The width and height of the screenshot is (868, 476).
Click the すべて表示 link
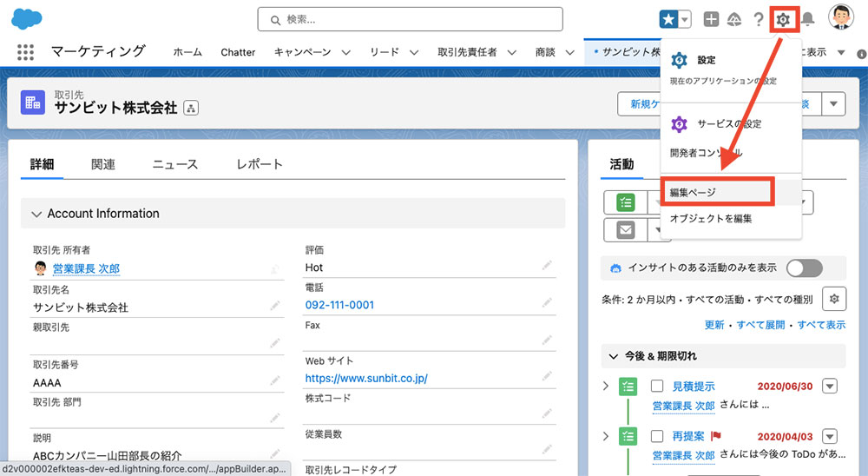pos(821,325)
